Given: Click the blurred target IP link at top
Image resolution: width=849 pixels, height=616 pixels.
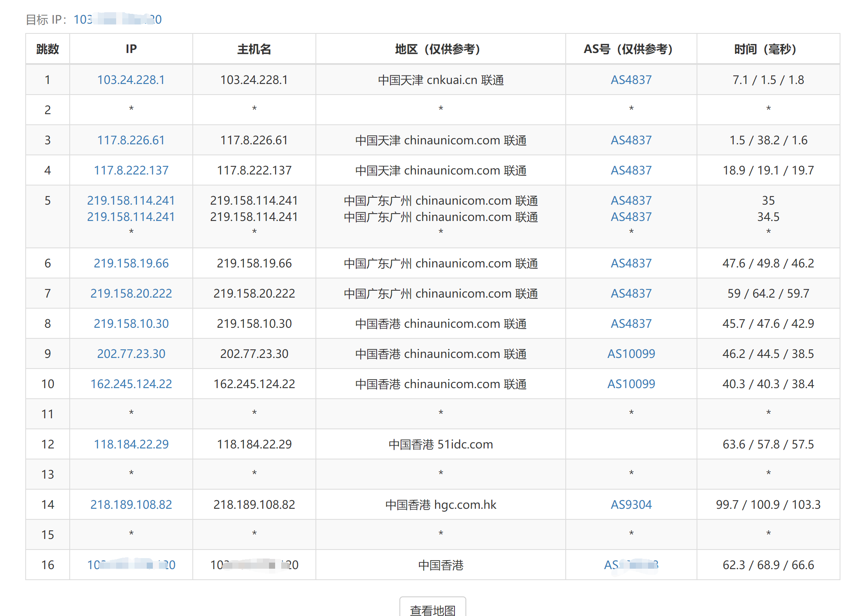Looking at the screenshot, I should coord(117,19).
